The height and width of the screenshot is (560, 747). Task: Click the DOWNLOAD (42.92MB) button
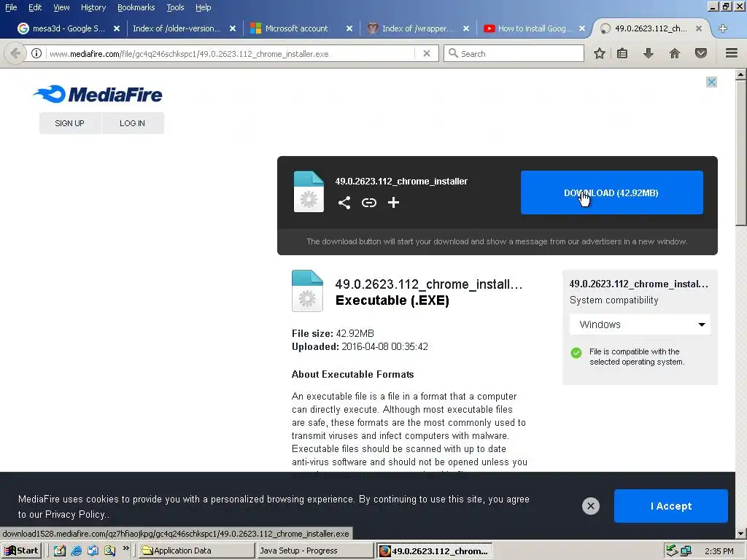[x=612, y=192]
